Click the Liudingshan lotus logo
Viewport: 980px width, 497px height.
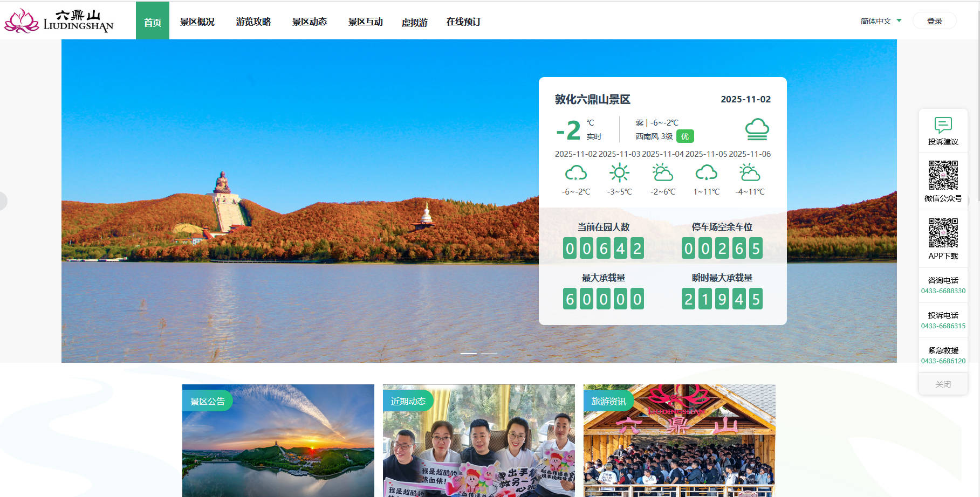coord(22,21)
